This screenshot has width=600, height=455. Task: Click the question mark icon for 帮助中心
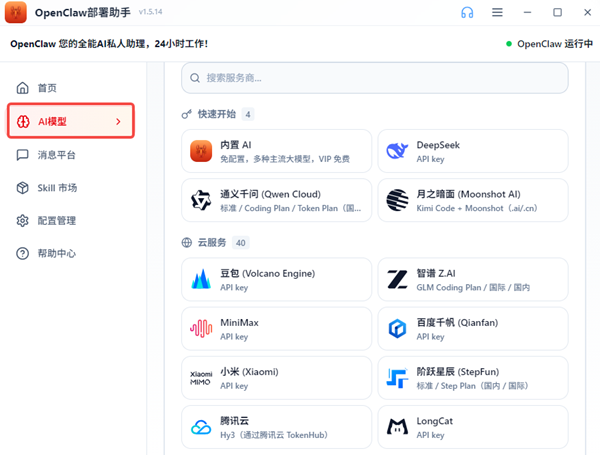point(23,253)
